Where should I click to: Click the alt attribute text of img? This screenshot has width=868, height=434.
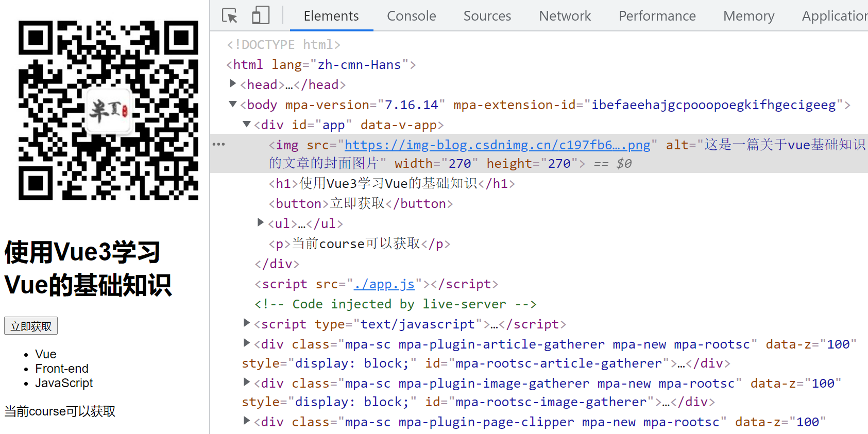[x=567, y=154]
